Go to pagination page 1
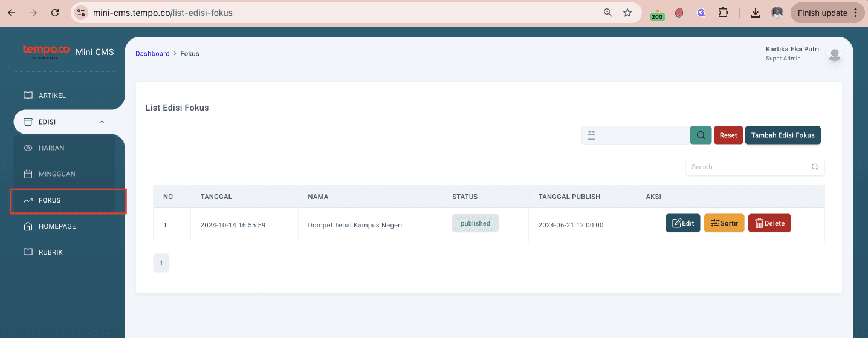 click(161, 263)
